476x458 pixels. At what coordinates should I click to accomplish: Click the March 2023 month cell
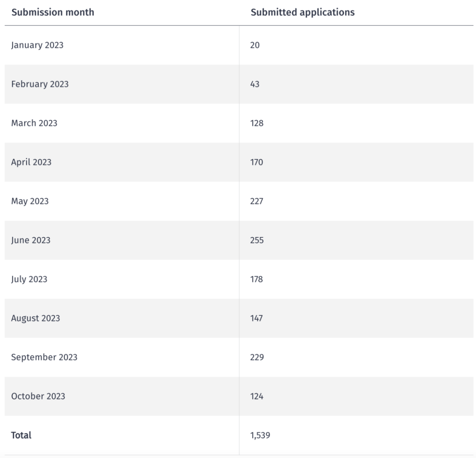34,123
